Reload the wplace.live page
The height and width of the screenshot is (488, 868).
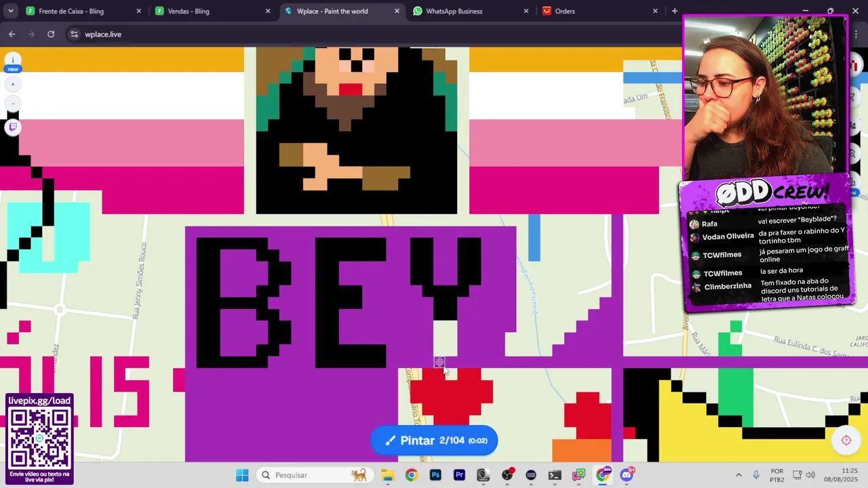pyautogui.click(x=51, y=34)
